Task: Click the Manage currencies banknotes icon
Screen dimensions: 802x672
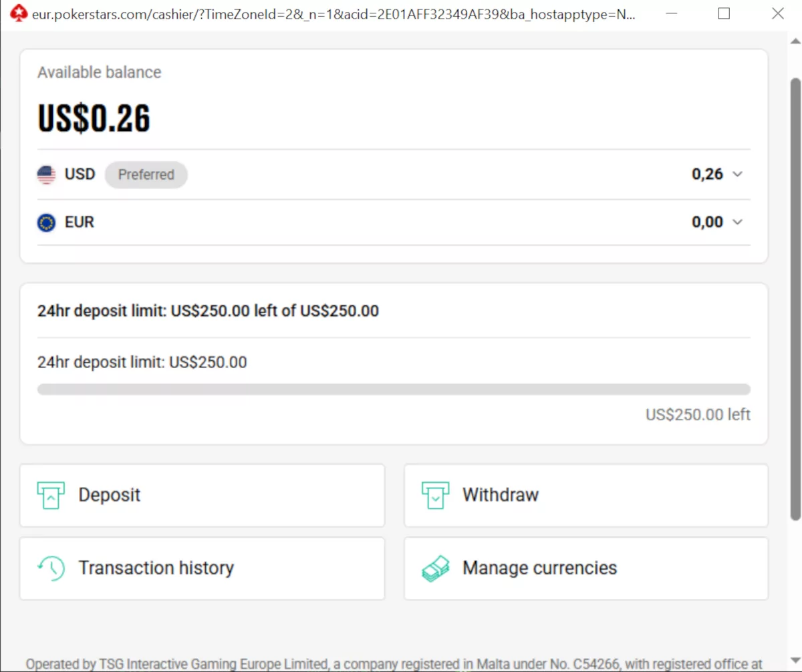Action: [x=435, y=568]
